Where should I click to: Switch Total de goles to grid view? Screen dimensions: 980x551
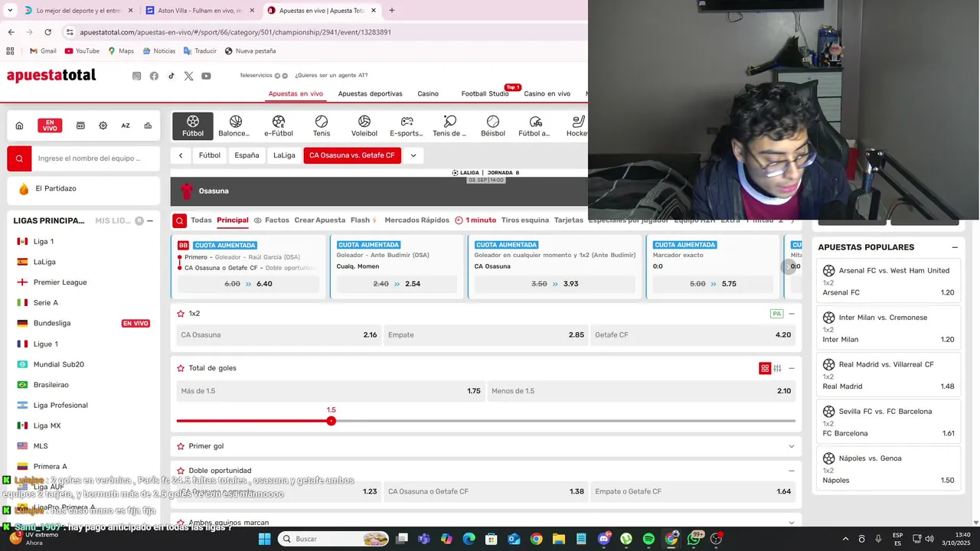(765, 368)
